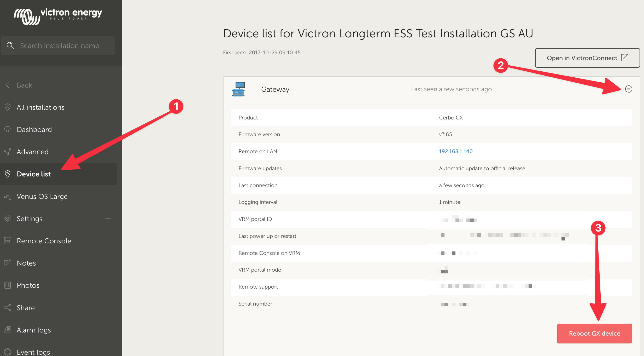Click the Settings gear icon

pyautogui.click(x=8, y=219)
